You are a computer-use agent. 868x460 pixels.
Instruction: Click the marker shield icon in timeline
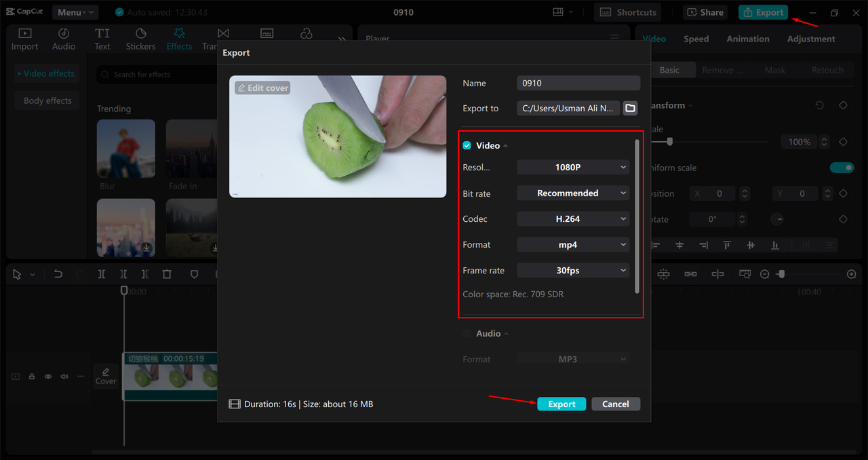tap(194, 274)
